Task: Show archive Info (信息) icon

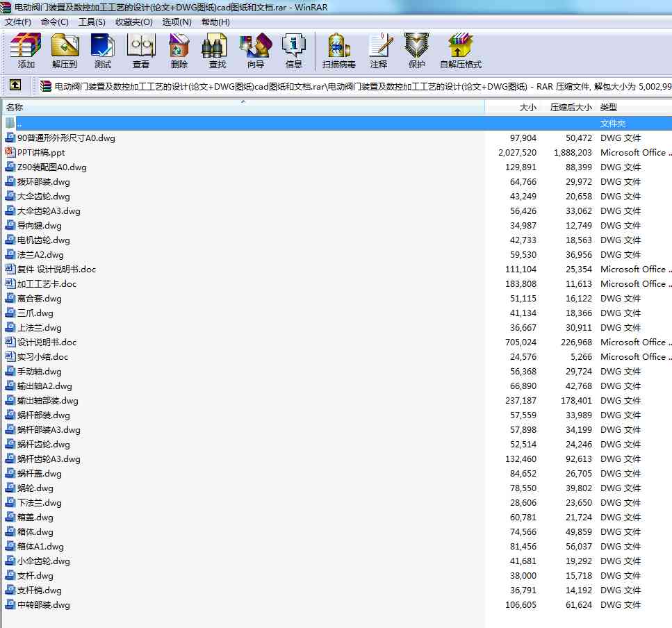Action: point(294,51)
